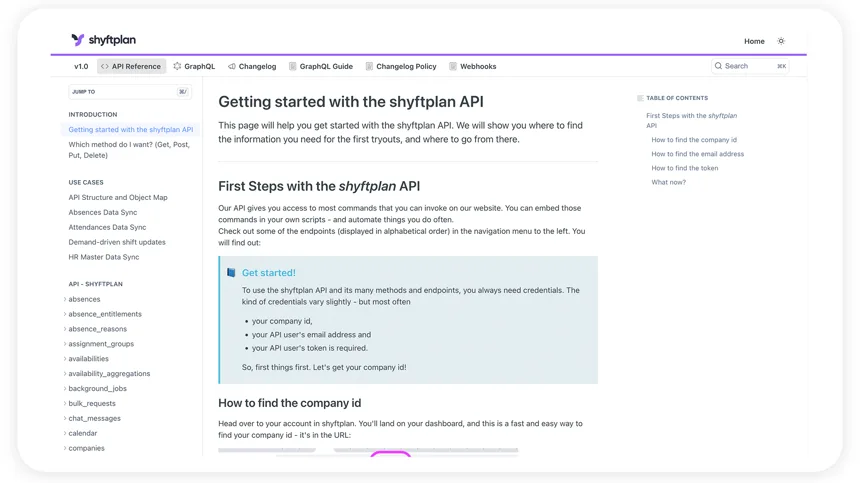
Task: Click the book icon beside Get started!
Action: coord(231,272)
